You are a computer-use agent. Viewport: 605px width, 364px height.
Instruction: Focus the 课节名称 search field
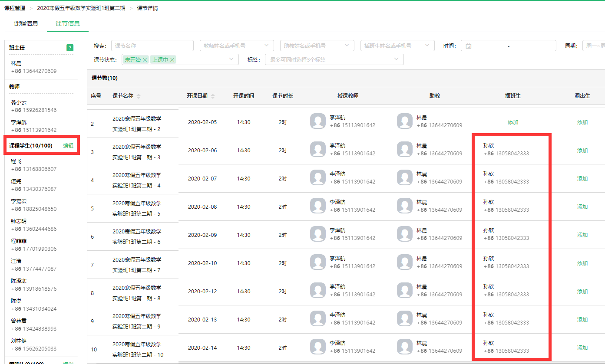152,46
